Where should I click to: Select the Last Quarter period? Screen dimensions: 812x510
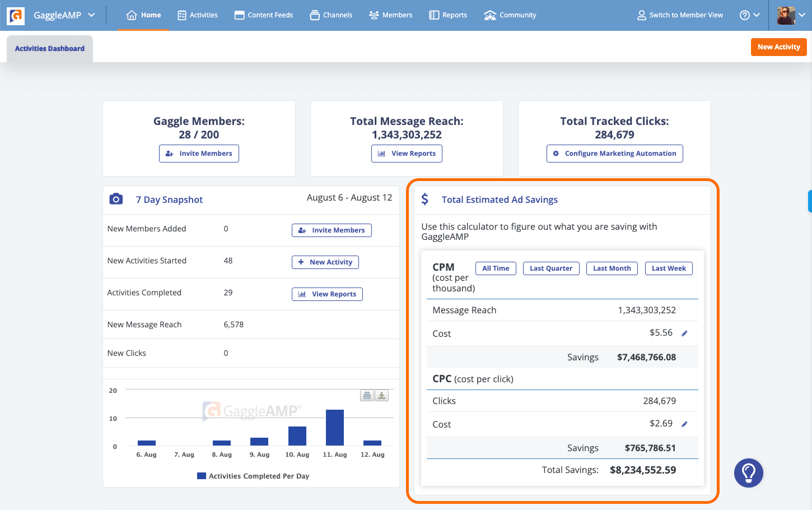[551, 268]
